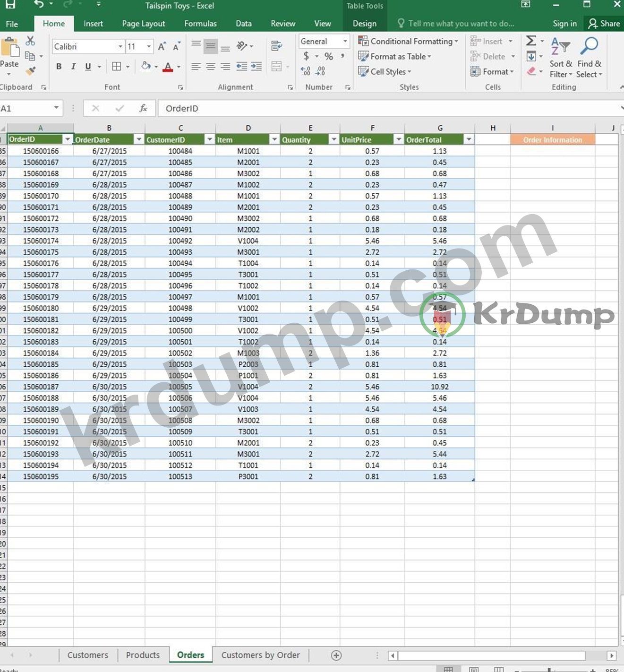Switch to Page Layout tab
Viewport: 624px width, 672px height.
(144, 24)
